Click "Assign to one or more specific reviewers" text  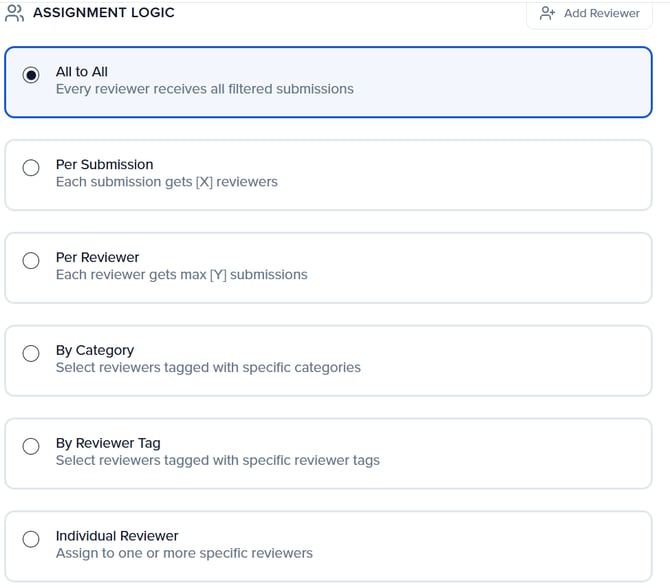[x=184, y=553]
